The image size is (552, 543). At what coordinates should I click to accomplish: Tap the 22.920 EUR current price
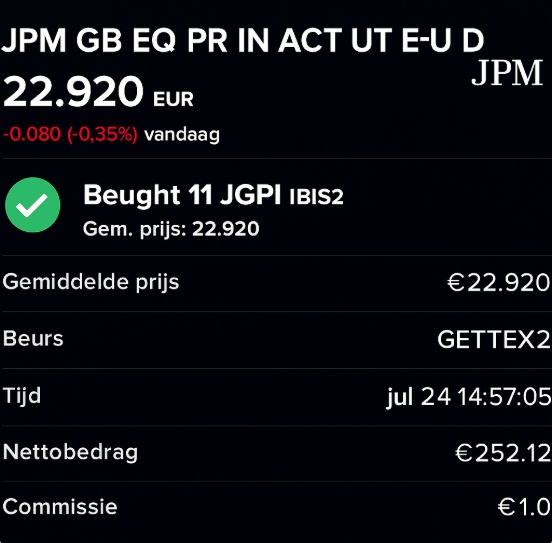(98, 92)
